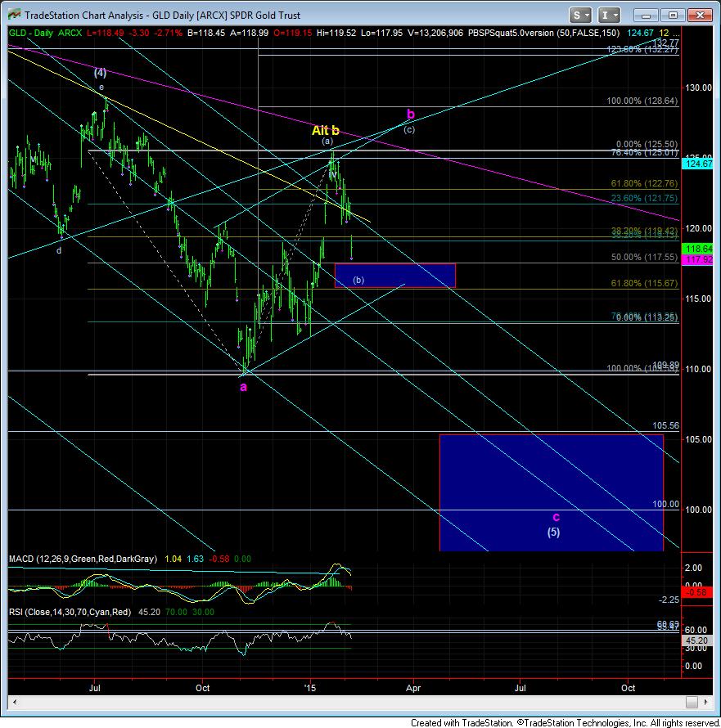The height and width of the screenshot is (728, 721).
Task: Click the TradeStation app icon in title bar
Action: point(15,15)
